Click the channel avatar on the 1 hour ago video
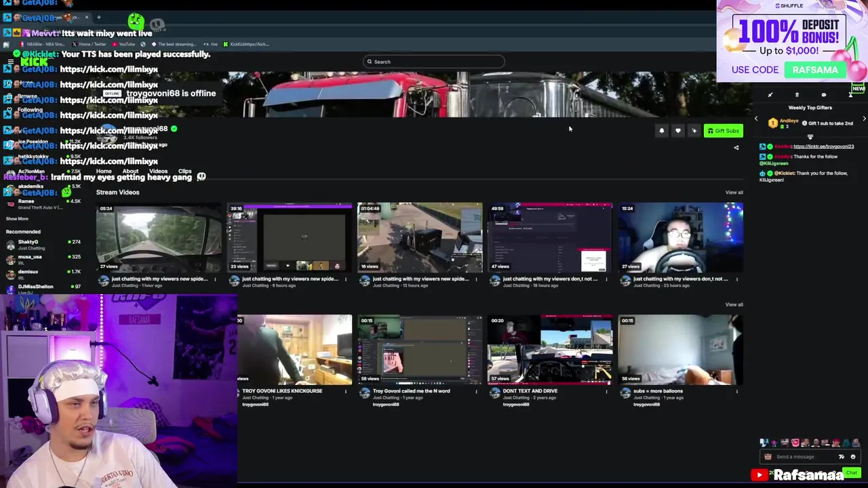The height and width of the screenshot is (488, 868). point(104,281)
